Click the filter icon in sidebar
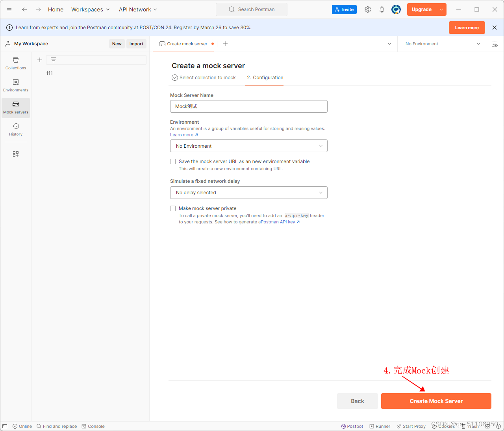The width and height of the screenshot is (504, 431). pos(54,60)
